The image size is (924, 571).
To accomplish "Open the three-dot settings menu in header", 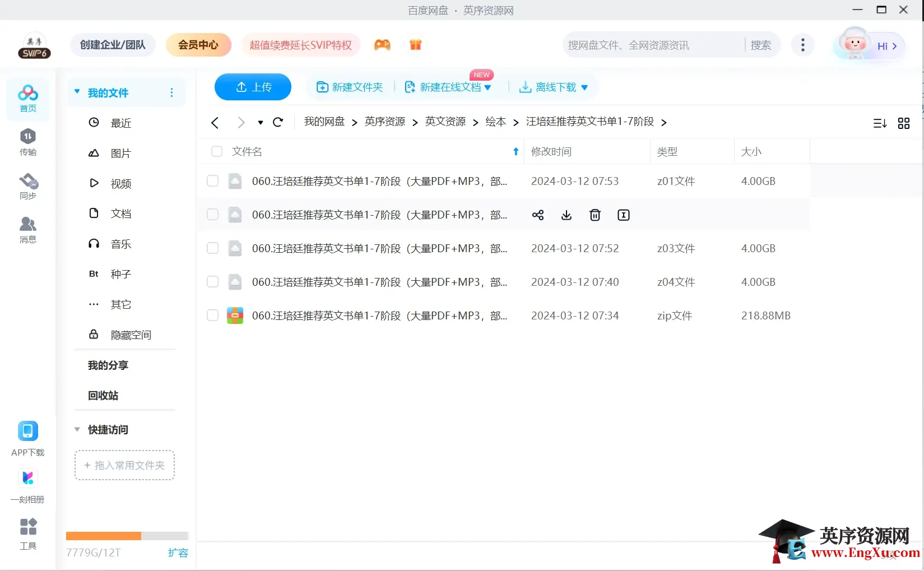I will click(x=803, y=45).
